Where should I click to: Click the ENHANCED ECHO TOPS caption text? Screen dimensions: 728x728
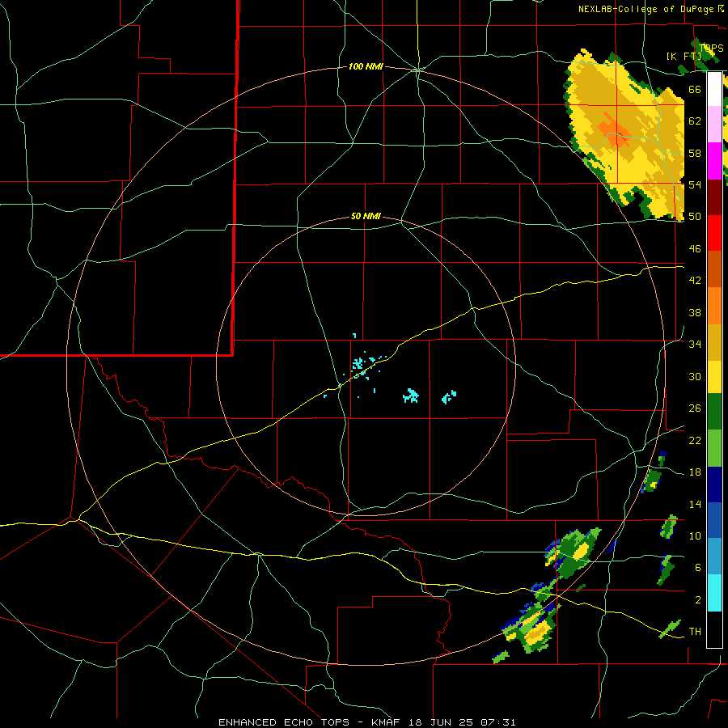284,722
